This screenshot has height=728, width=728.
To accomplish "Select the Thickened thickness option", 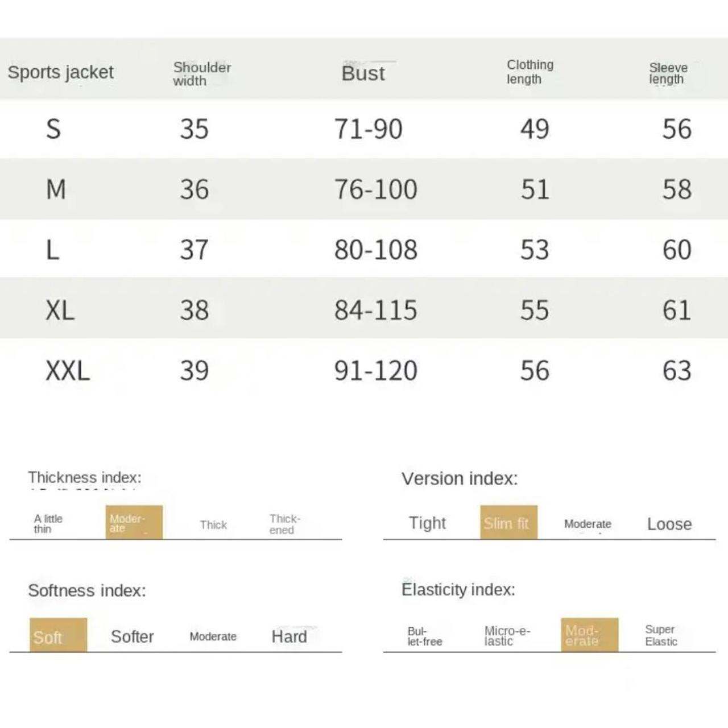I will 284,524.
